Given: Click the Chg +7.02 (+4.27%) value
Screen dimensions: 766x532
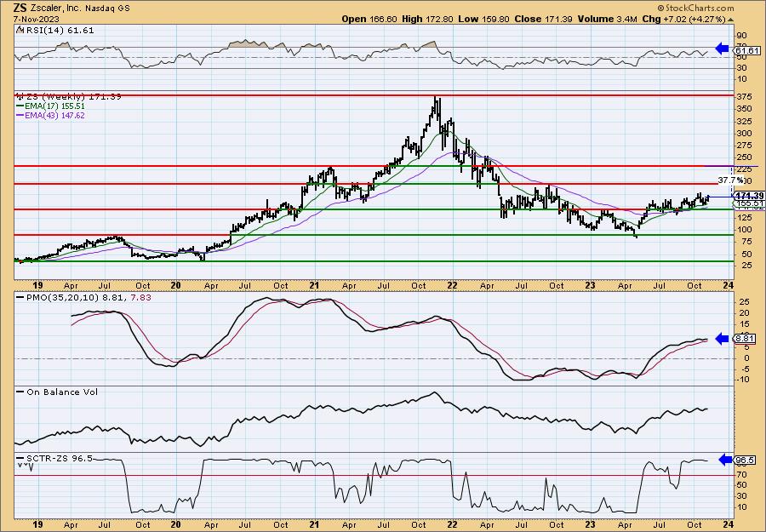Looking at the screenshot, I should 684,19.
